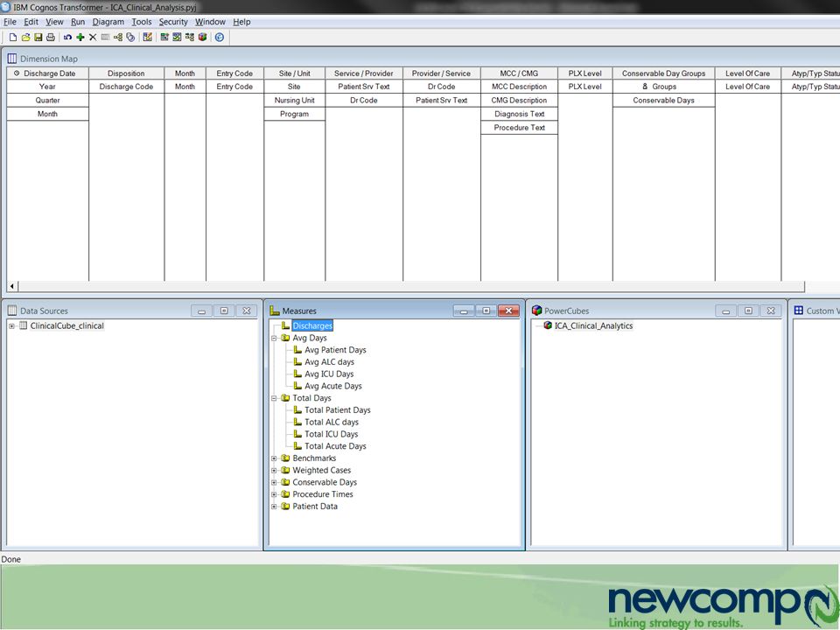Select the Service / Provider dimension header
This screenshot has width=840, height=630.
click(x=364, y=73)
